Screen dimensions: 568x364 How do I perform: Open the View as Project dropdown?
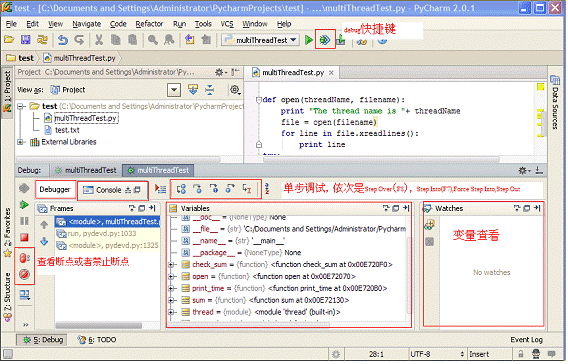[x=174, y=89]
